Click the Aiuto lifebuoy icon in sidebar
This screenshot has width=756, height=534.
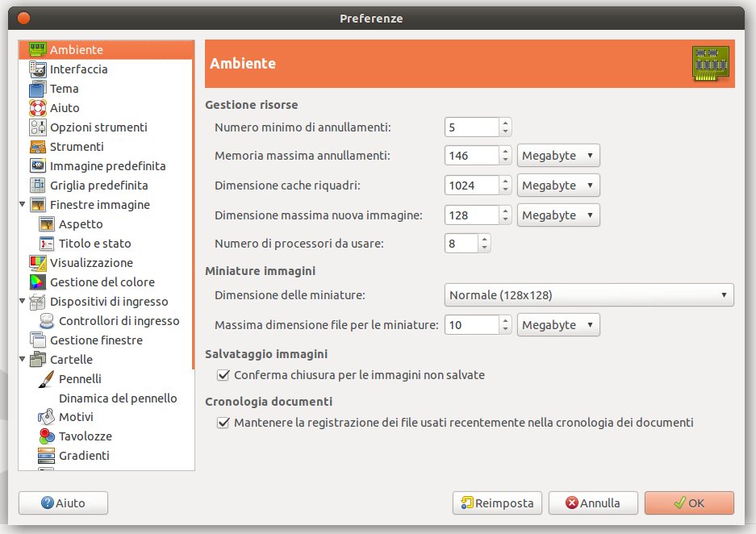(x=38, y=108)
